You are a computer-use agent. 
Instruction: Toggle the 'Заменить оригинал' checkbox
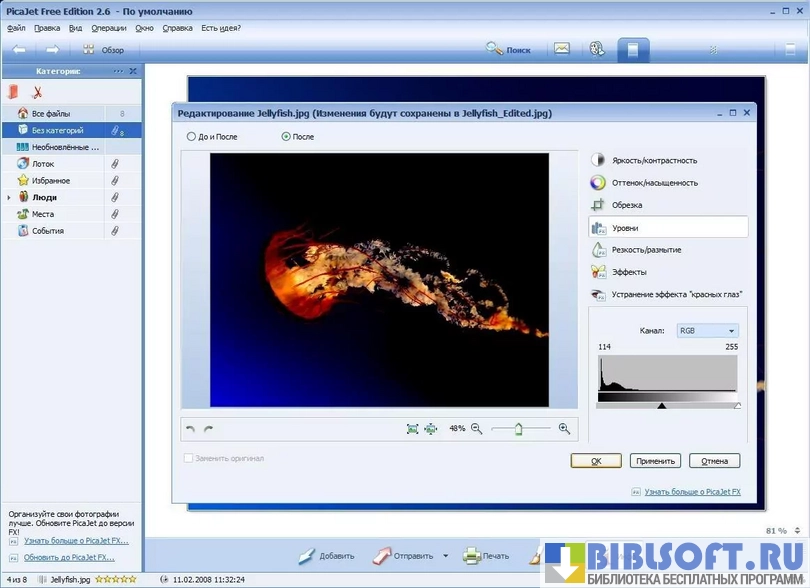pos(188,458)
